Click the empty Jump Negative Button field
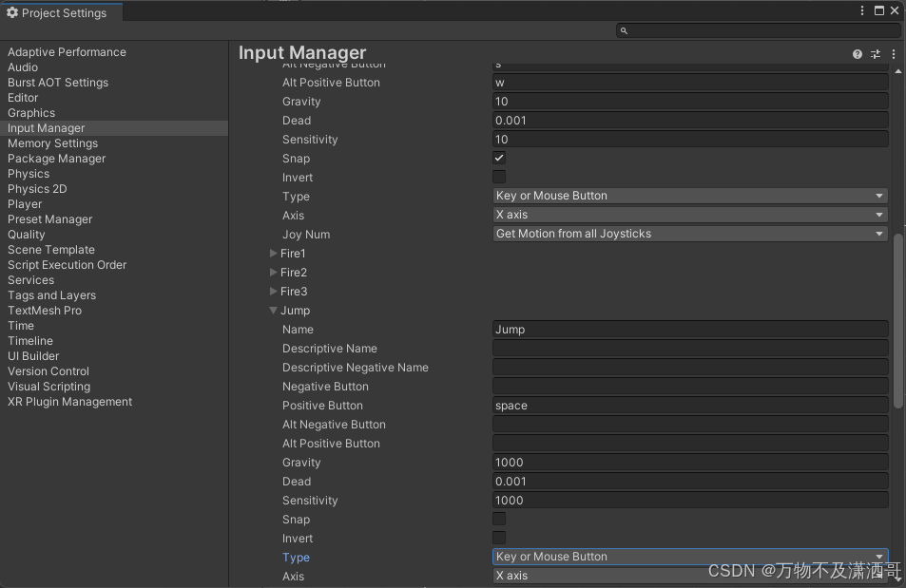 tap(690, 387)
